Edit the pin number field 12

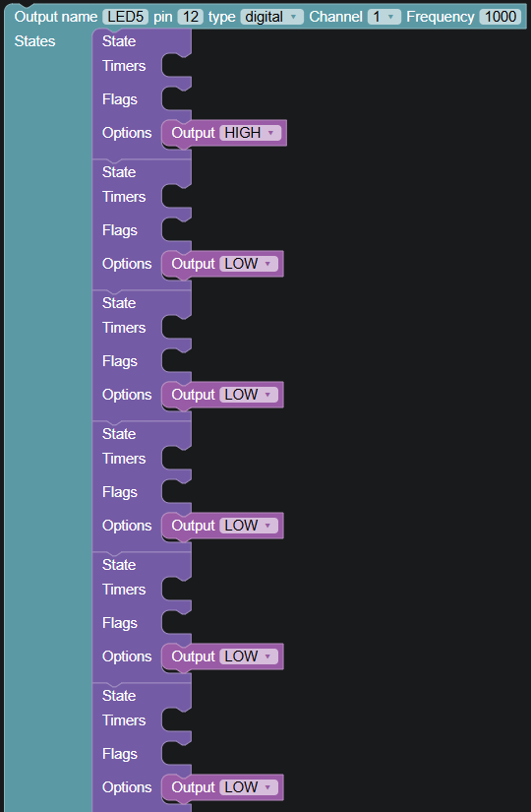[191, 17]
